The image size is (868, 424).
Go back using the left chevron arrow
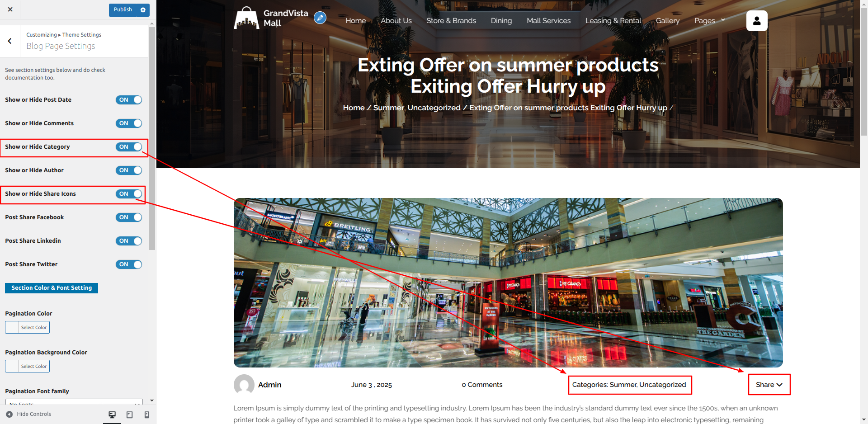click(10, 41)
